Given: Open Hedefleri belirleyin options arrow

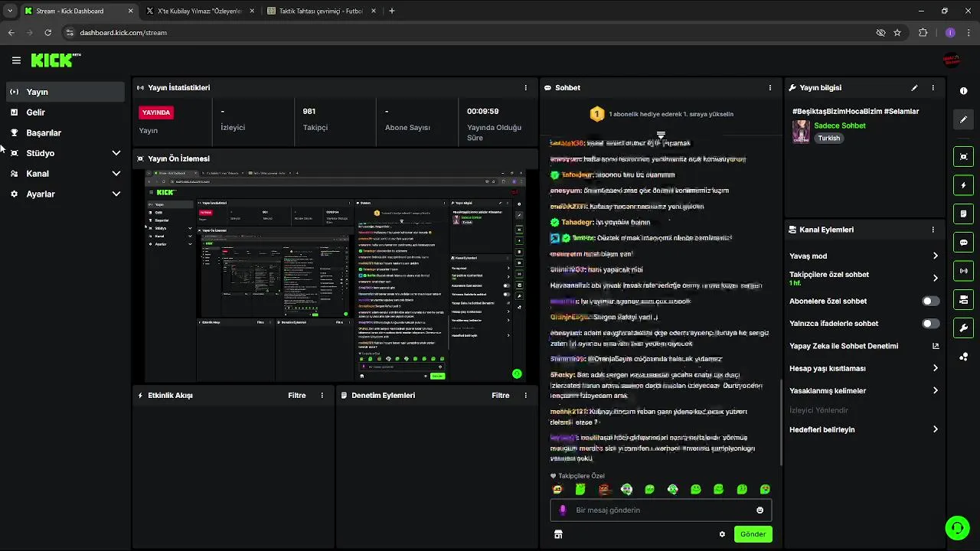Looking at the screenshot, I should coord(935,430).
